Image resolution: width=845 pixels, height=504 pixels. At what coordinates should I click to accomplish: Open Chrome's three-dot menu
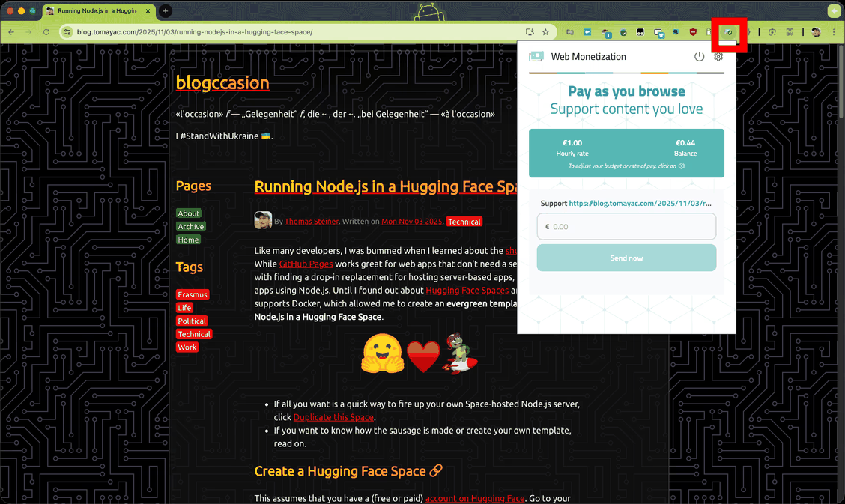[834, 32]
